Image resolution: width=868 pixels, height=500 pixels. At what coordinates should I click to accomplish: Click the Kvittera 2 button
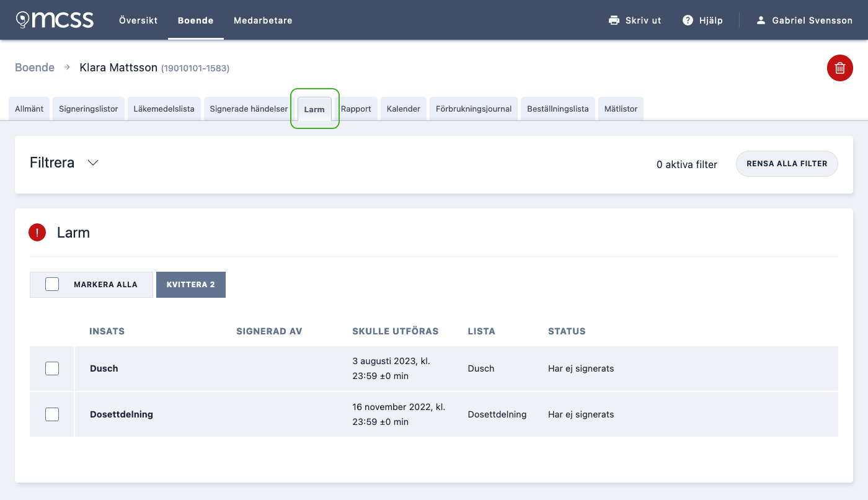pos(191,285)
